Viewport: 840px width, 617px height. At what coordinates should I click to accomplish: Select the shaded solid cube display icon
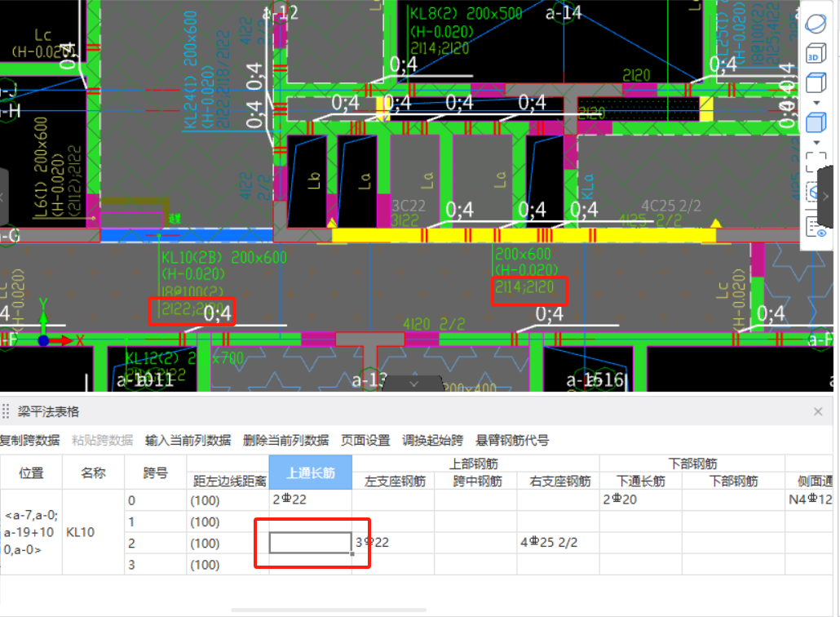816,122
